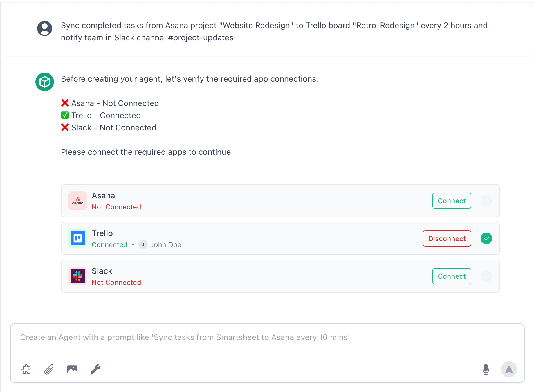Screen dimensions: 534x392
Task: Click the Asana card title
Action: pos(103,196)
